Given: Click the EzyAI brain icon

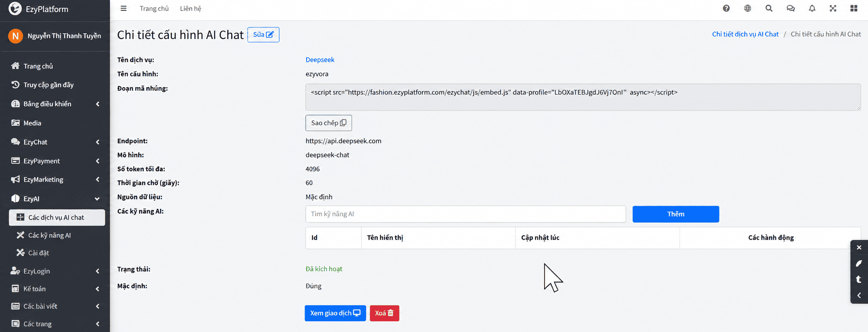Looking at the screenshot, I should pyautogui.click(x=15, y=199).
